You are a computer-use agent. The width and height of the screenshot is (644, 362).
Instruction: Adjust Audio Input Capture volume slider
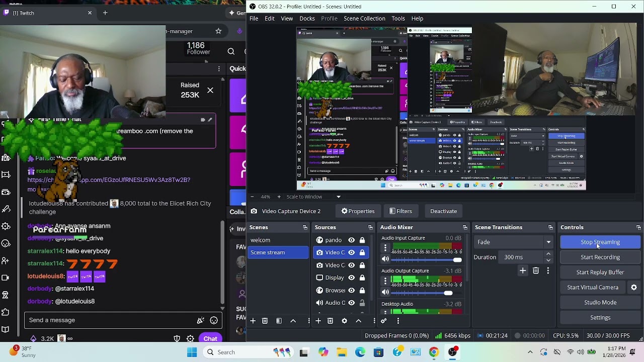(x=427, y=260)
